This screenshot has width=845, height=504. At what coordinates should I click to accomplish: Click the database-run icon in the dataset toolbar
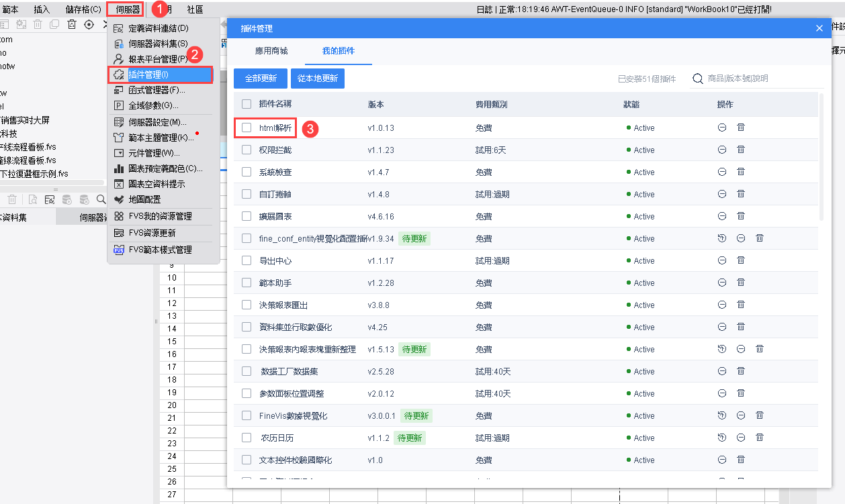click(x=66, y=199)
